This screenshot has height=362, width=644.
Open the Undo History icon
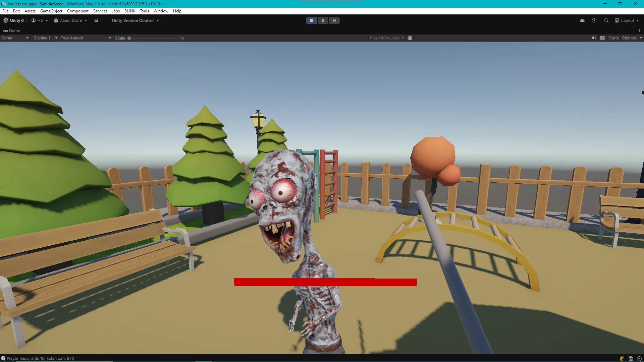pyautogui.click(x=594, y=20)
